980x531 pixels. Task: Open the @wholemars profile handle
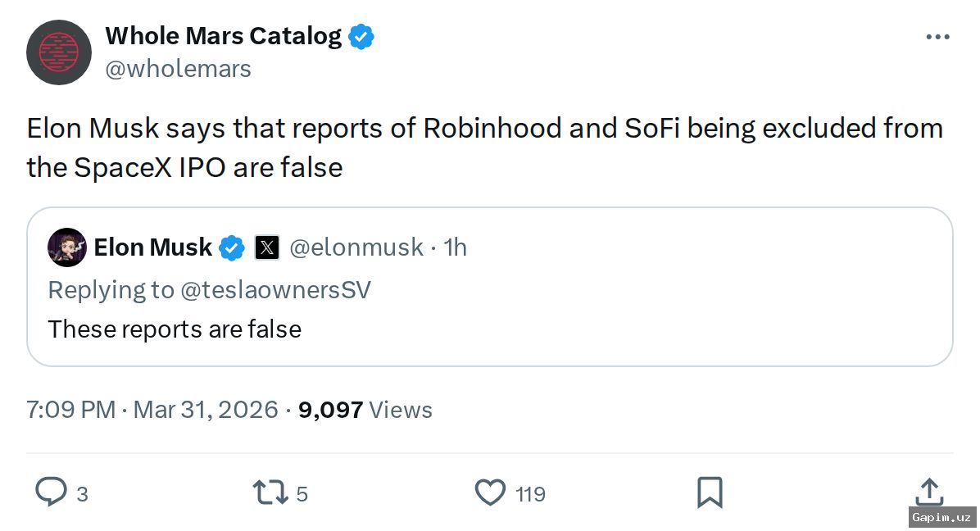coord(179,68)
